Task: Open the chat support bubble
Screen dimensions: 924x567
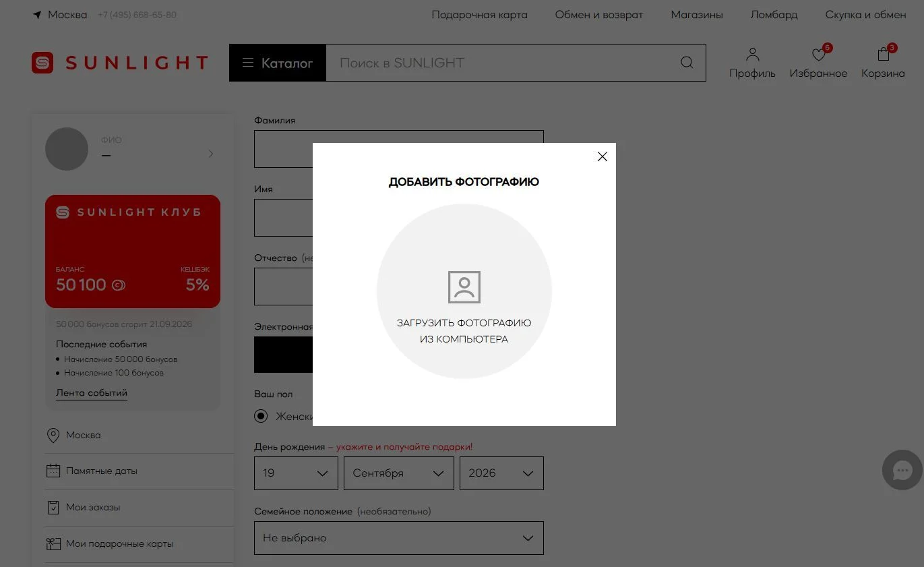Action: 902,470
